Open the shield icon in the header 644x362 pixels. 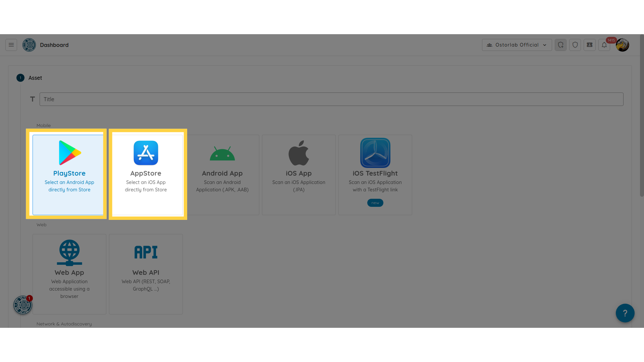coord(575,45)
